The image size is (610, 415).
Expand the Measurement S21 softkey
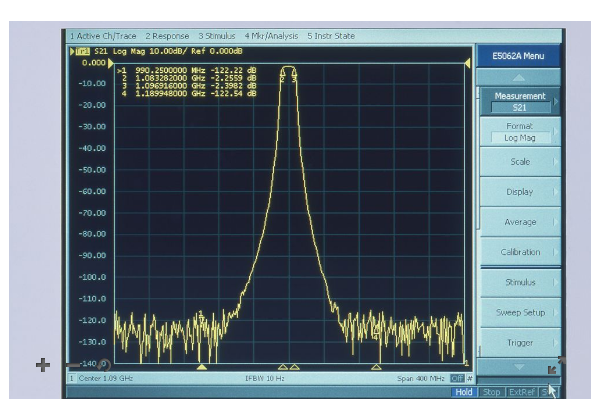click(x=520, y=102)
